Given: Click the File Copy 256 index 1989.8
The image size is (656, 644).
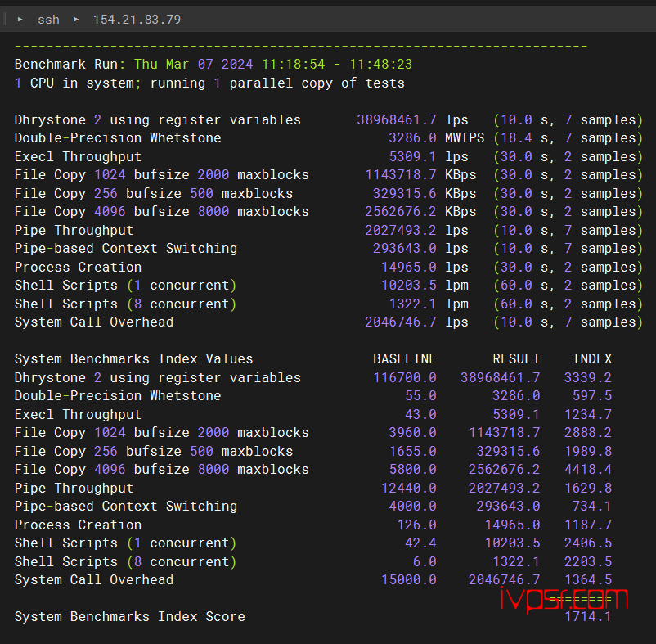Looking at the screenshot, I should [x=588, y=452].
